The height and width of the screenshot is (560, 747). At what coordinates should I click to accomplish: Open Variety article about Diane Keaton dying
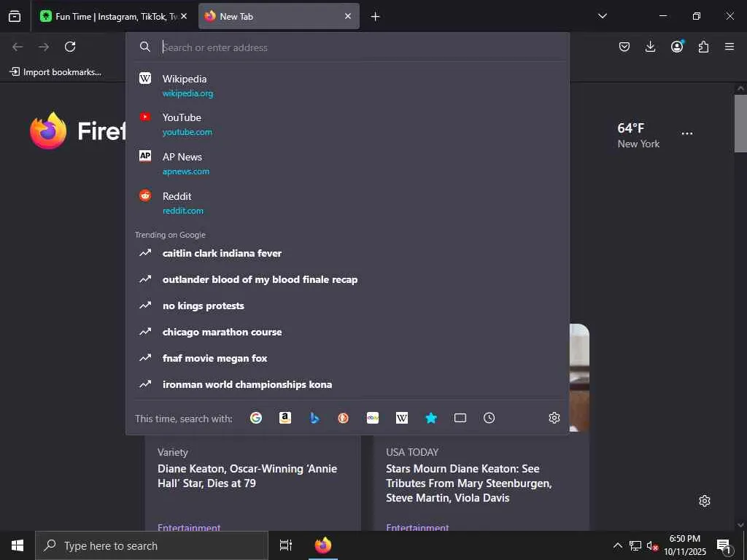[247, 475]
